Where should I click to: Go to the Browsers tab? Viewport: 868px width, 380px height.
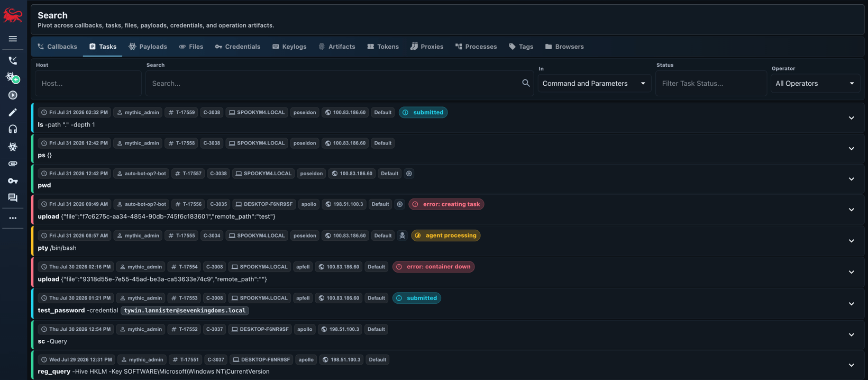[x=564, y=47]
